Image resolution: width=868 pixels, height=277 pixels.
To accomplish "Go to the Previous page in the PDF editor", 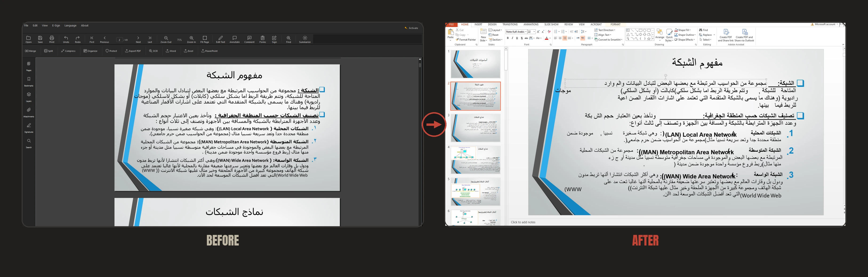I will point(104,39).
